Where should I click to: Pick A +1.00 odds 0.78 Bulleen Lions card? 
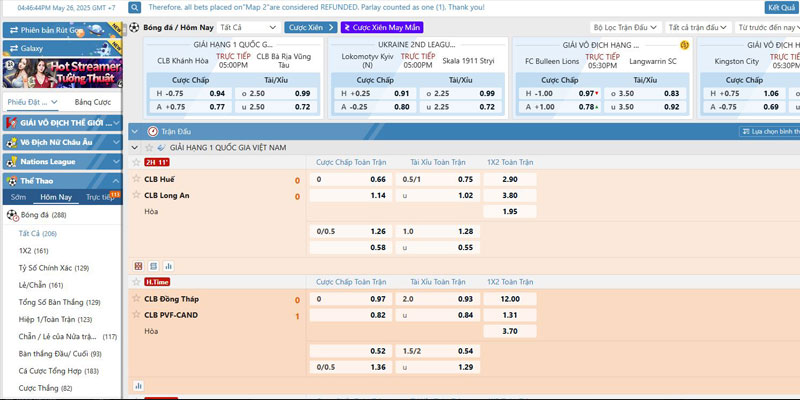tap(560, 107)
